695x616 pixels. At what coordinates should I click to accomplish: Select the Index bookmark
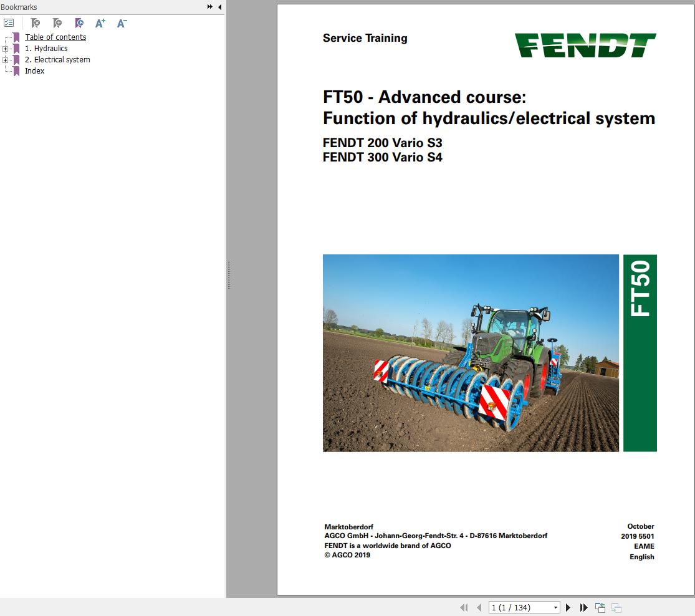[34, 70]
